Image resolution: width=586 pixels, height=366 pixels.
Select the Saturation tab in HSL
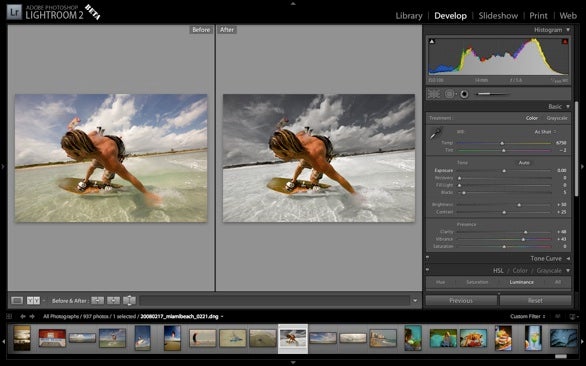tap(477, 282)
